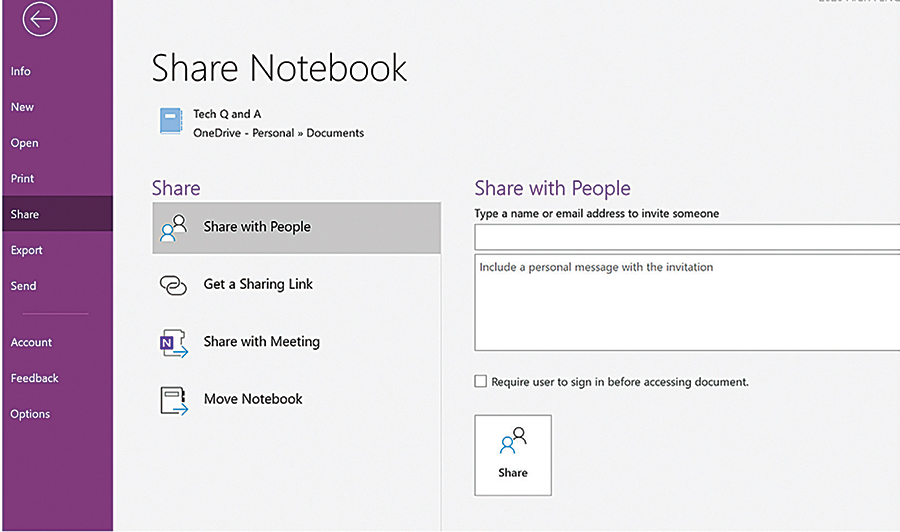Viewport: 900px width, 532px height.
Task: Click the Get a Sharing Link chain icon
Action: point(174,285)
